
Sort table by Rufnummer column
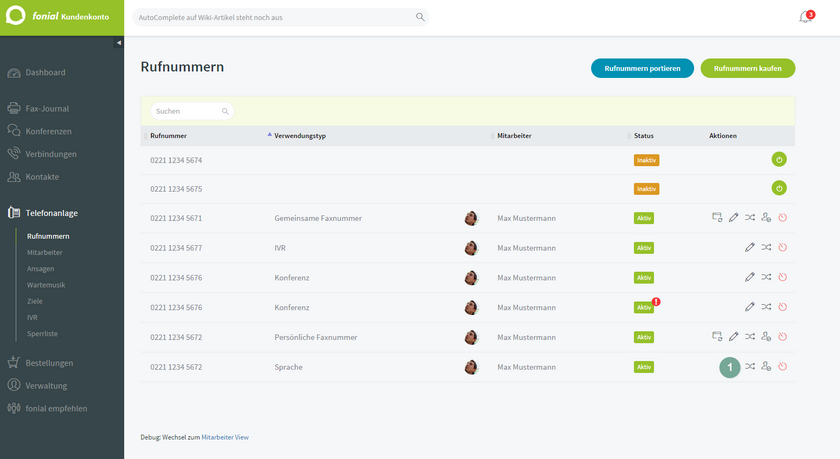point(168,136)
